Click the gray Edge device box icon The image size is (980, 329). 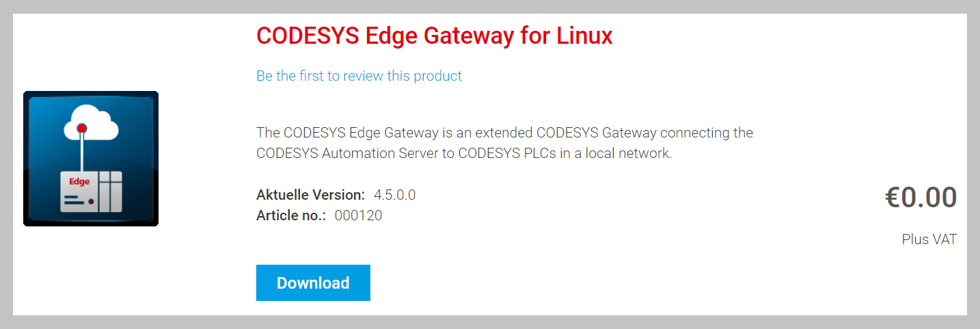[x=91, y=192]
